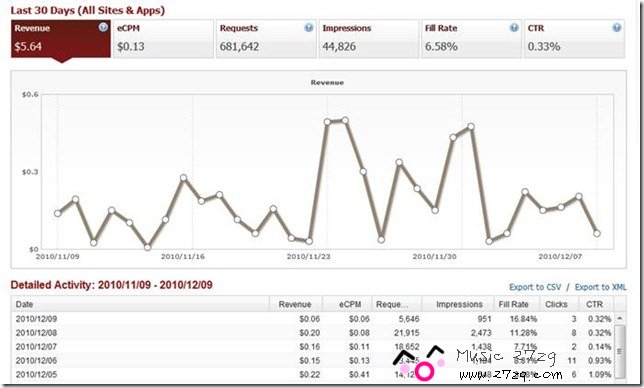Click the highest revenue point on chart
This screenshot has width=644, height=388.
(x=345, y=120)
